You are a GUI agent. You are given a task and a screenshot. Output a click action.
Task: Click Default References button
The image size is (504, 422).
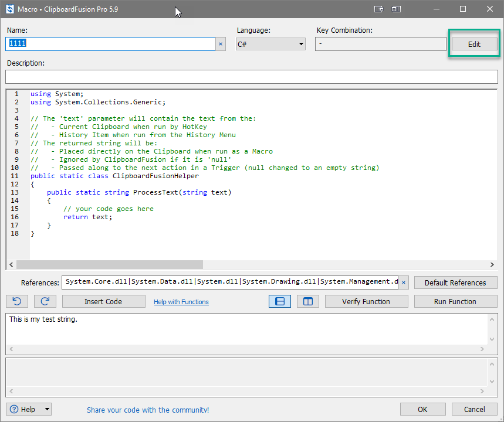pos(455,283)
